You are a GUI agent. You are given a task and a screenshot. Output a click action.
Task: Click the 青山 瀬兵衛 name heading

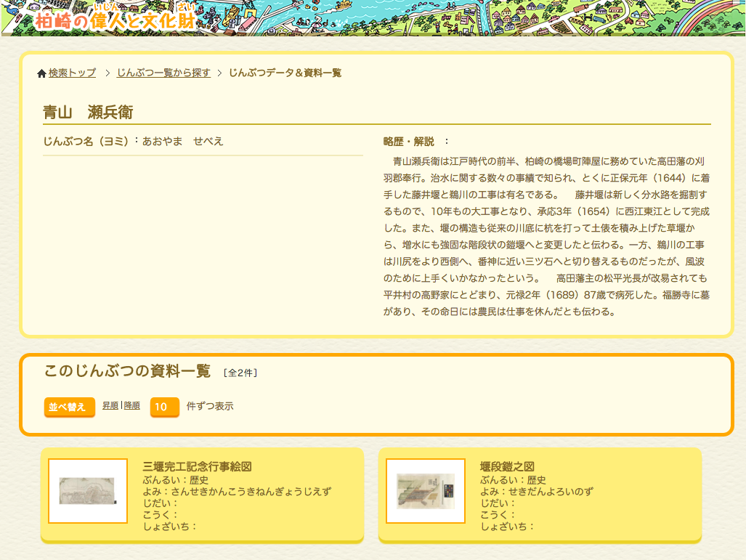(88, 113)
